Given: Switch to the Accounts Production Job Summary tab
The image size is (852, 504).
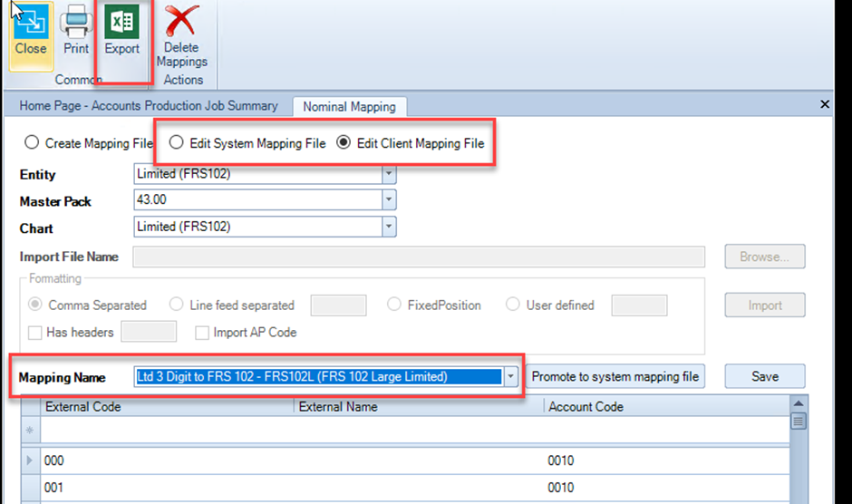Looking at the screenshot, I should 149,105.
